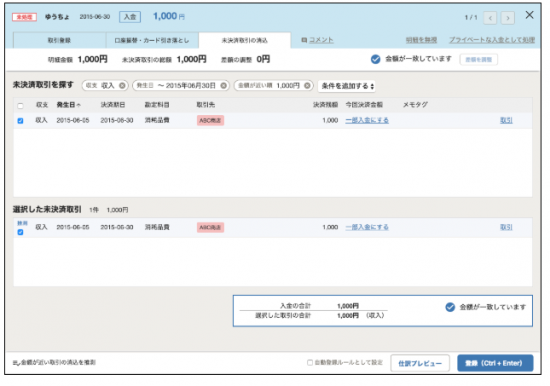Sort by the 発生日 column header
550x386 pixels.
click(68, 105)
